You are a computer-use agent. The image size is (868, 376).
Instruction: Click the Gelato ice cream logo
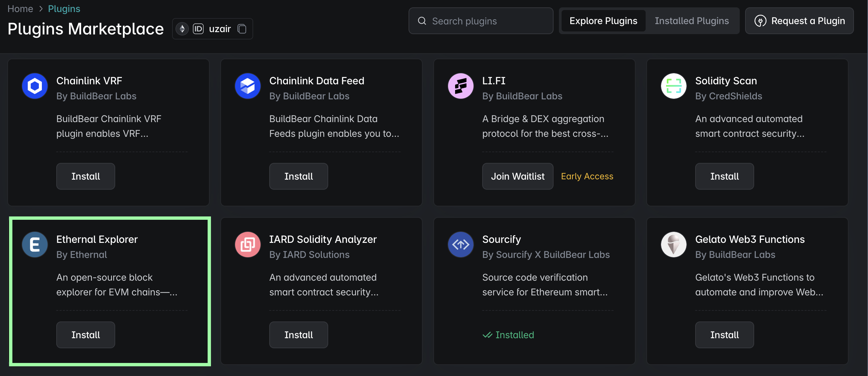[673, 245]
